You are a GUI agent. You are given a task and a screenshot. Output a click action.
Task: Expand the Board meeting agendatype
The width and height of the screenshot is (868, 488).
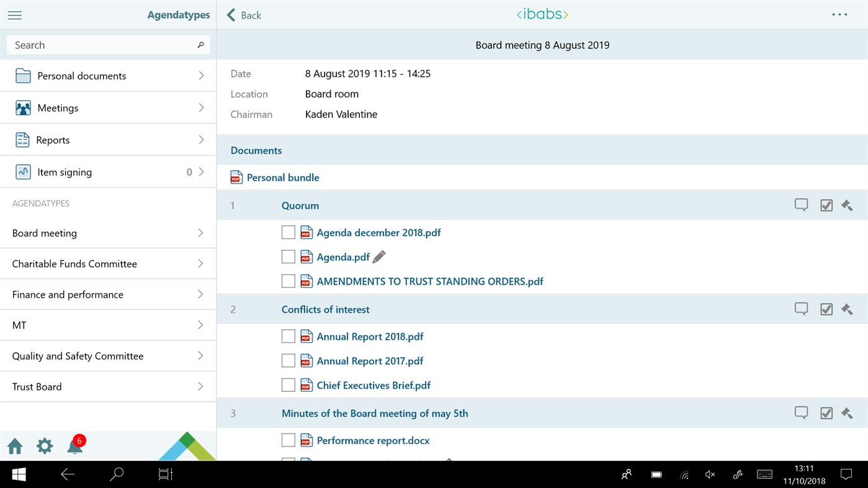tap(200, 233)
